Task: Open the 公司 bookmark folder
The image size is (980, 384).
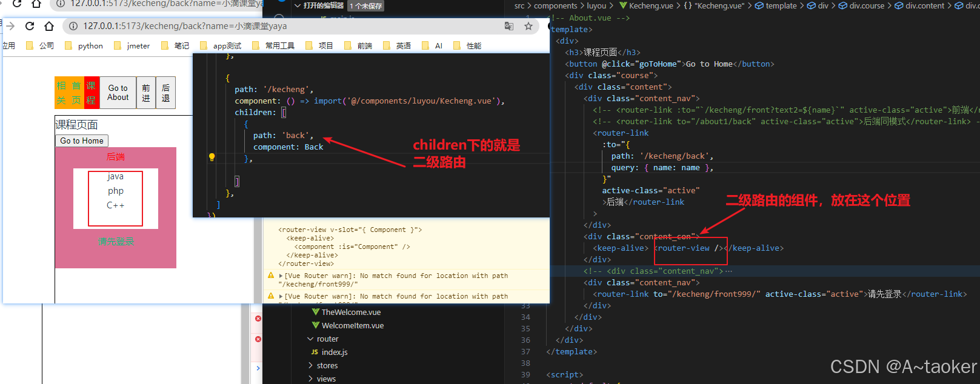Action: pyautogui.click(x=40, y=45)
